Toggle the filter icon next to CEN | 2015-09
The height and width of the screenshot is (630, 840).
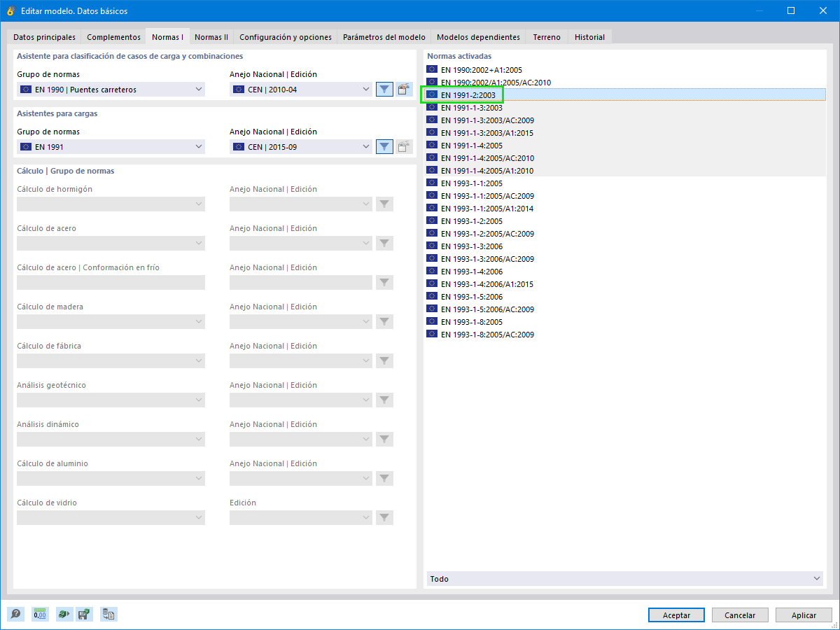click(384, 146)
